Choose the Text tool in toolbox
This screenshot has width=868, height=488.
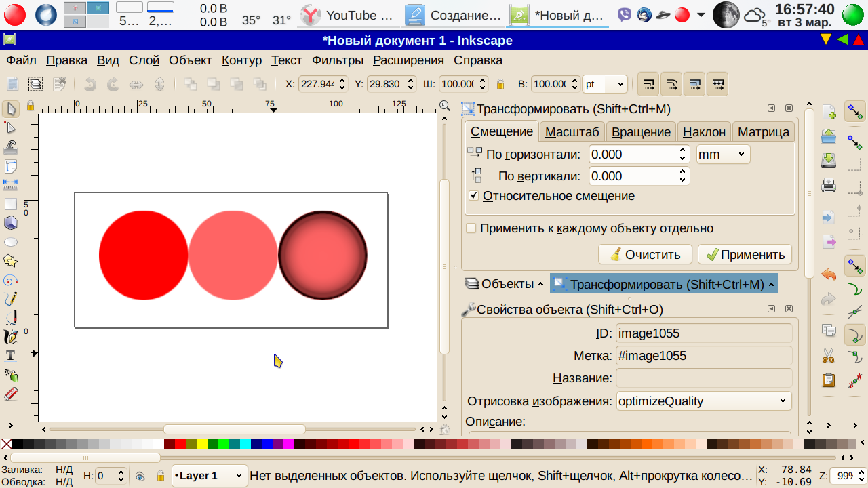click(10, 356)
